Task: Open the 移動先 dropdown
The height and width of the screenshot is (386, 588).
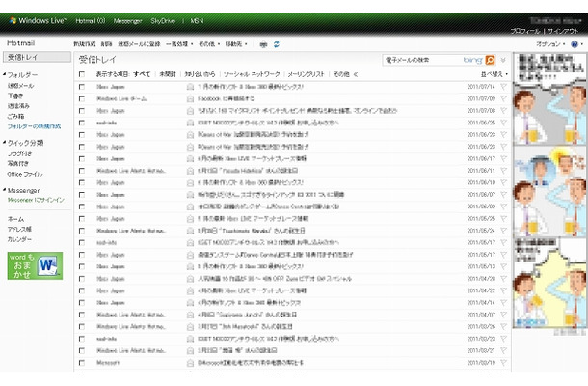Action: tap(236, 44)
